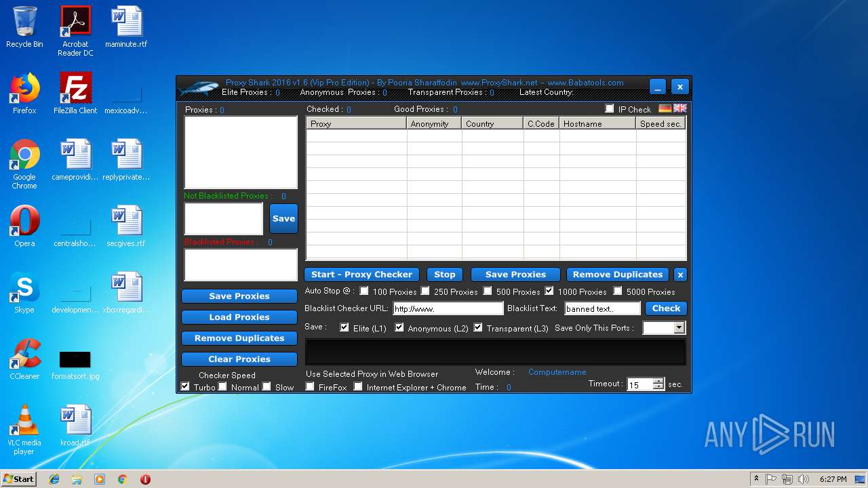This screenshot has height=488, width=868.
Task: Open Opera desktop shortcut
Action: (x=24, y=226)
